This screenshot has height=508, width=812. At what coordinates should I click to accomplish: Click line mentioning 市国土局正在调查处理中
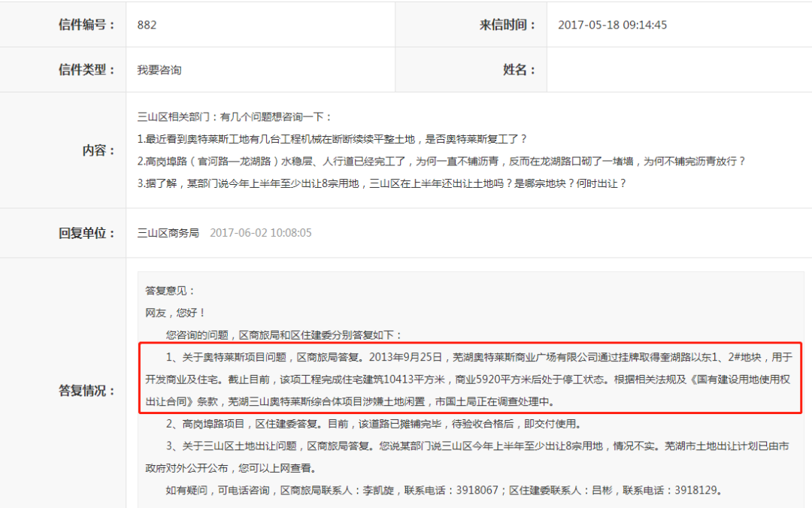tap(350, 402)
